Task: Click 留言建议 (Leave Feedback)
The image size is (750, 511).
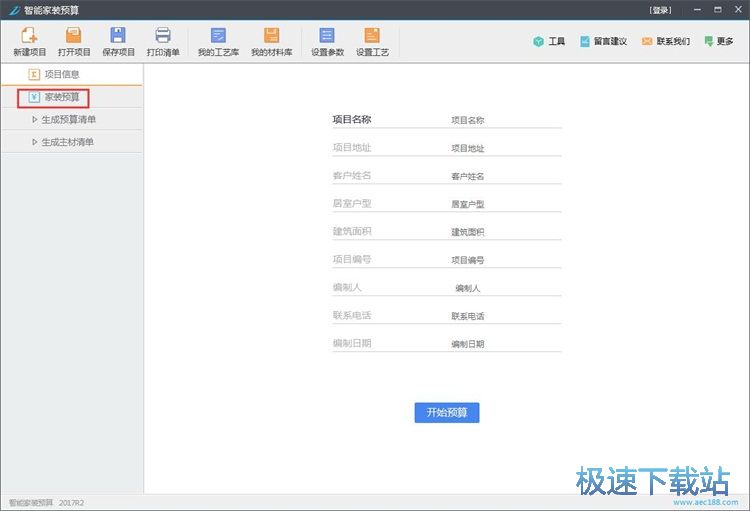Action: click(603, 42)
